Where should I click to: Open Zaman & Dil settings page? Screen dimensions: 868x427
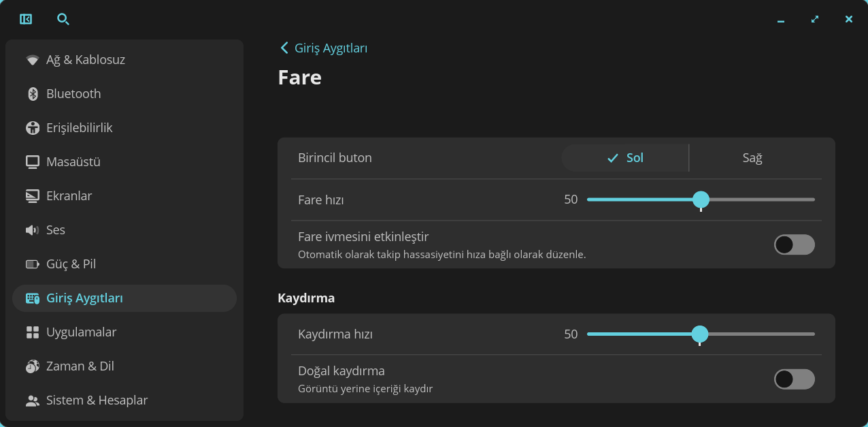pyautogui.click(x=80, y=366)
